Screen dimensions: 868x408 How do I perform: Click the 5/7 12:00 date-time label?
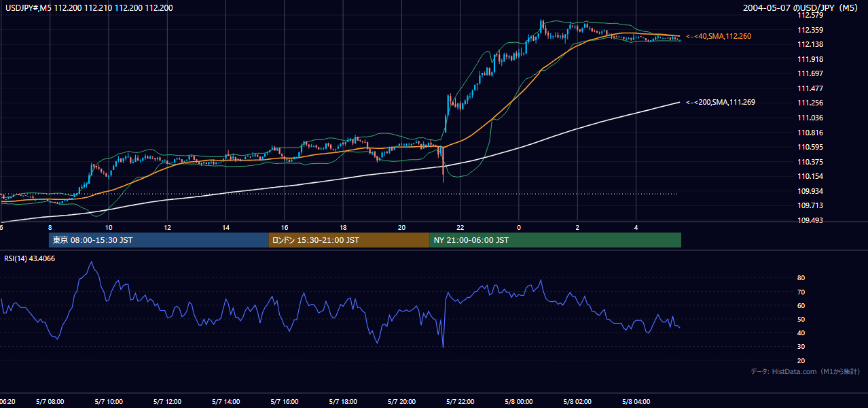click(x=167, y=402)
